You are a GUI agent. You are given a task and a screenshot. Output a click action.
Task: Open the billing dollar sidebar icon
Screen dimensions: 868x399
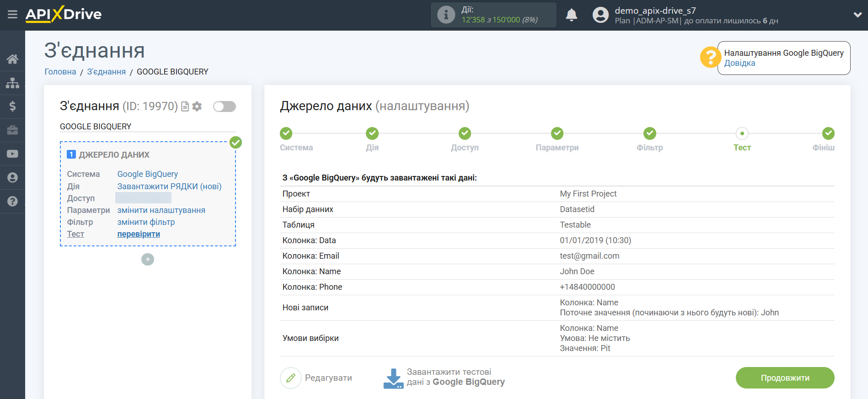(12, 106)
